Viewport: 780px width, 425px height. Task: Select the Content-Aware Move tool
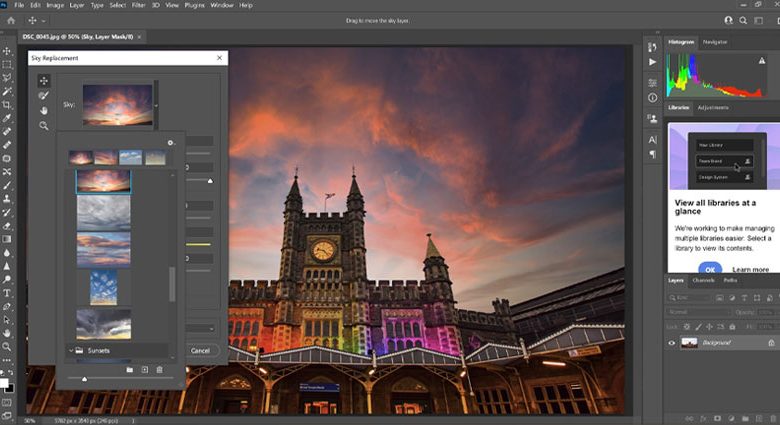(7, 172)
